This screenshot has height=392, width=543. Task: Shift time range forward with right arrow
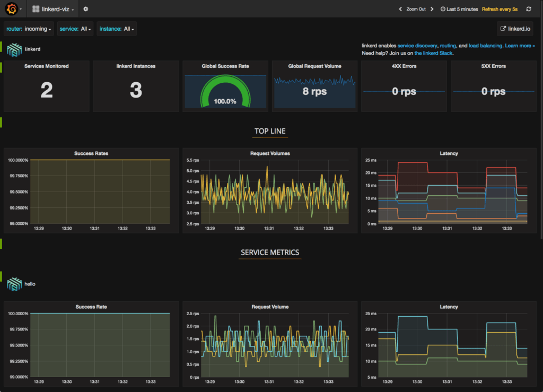(432, 9)
